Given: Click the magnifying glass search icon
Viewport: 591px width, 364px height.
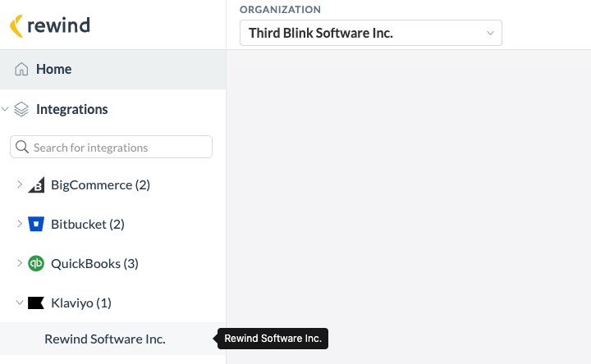Looking at the screenshot, I should point(22,147).
